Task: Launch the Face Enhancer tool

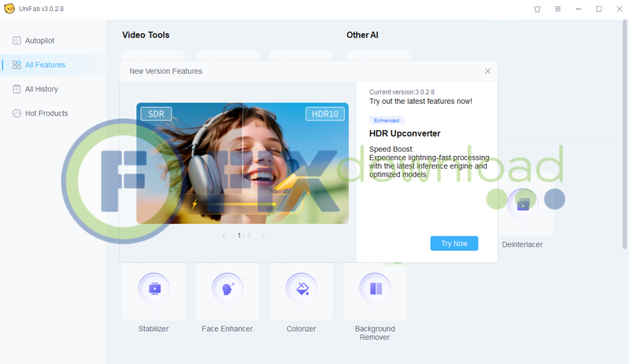Action: click(227, 288)
